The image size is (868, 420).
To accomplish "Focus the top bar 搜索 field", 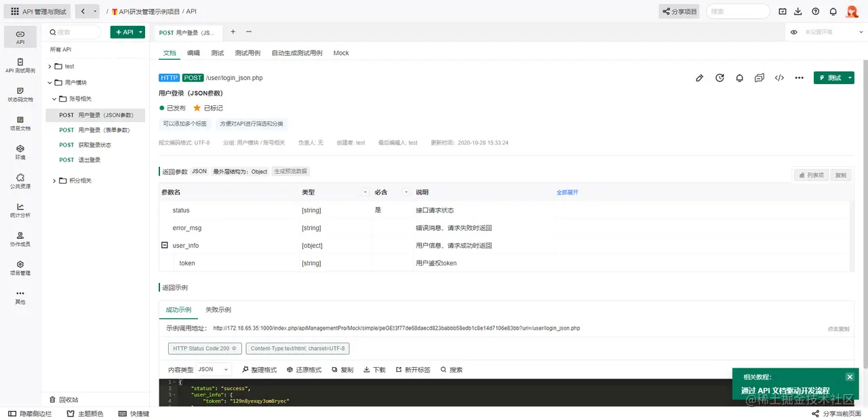I will 738,12.
